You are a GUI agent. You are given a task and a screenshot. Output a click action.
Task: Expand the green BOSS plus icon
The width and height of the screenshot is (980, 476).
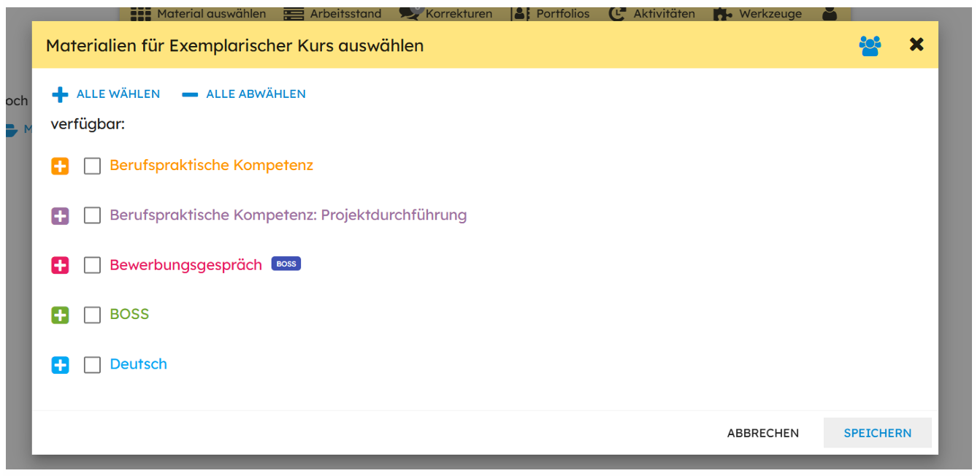(x=60, y=315)
